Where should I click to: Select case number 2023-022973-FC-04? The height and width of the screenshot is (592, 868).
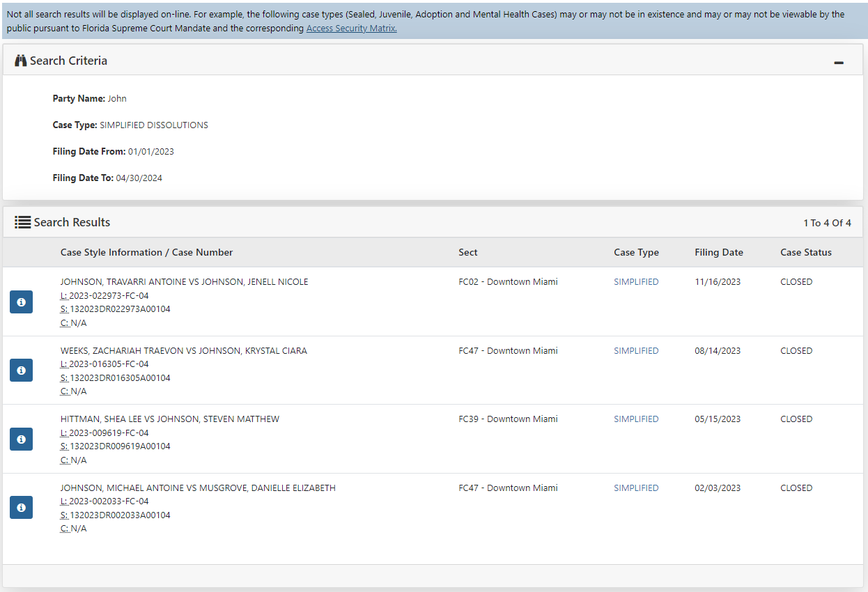pyautogui.click(x=109, y=296)
